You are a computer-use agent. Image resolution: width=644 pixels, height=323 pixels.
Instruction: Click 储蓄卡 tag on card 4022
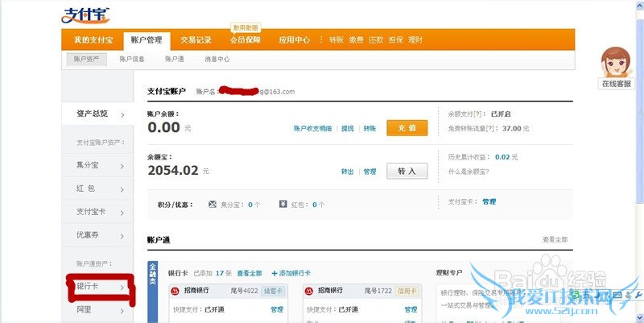(x=273, y=291)
